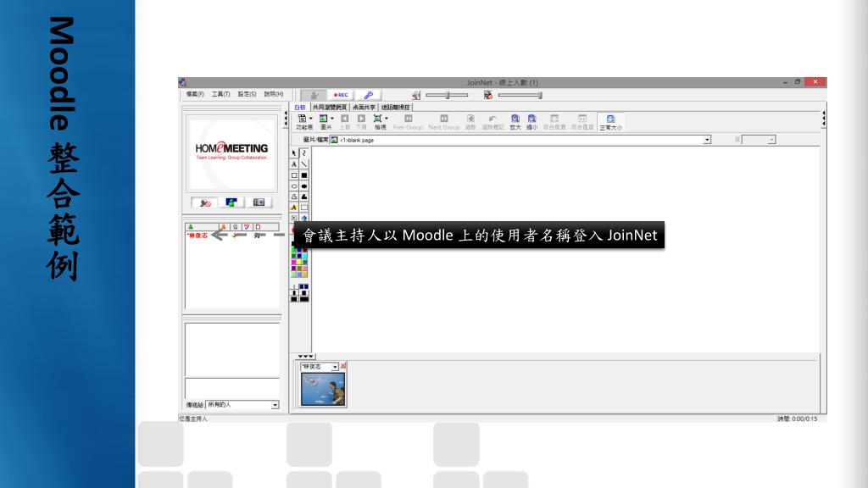Select the highlighted text A tool
The height and width of the screenshot is (488, 868).
click(x=294, y=208)
